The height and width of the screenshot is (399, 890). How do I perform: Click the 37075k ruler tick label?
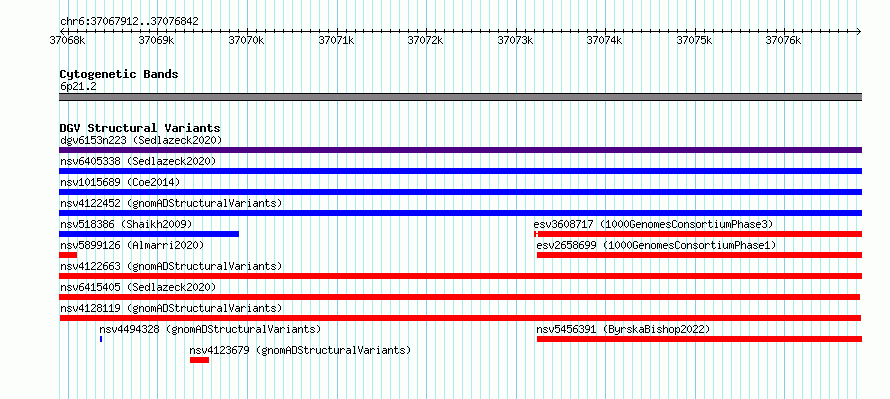tap(694, 40)
